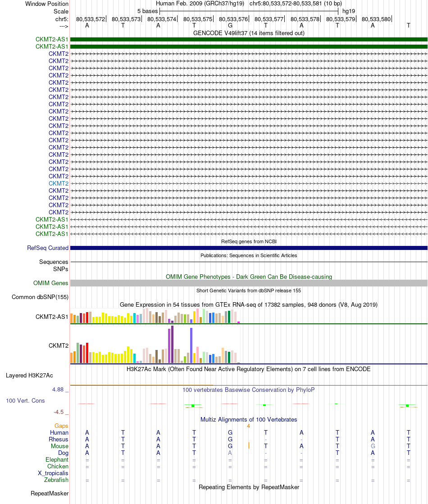Click the CKMT2-AS1 GTEx expression bar chart

pos(155,316)
